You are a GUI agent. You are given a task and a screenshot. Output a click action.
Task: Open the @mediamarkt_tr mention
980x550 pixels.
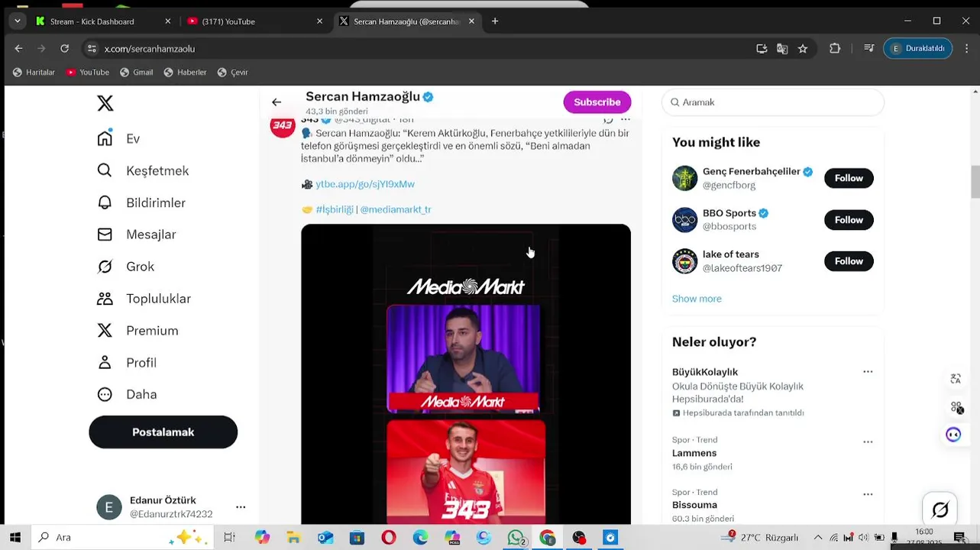pos(396,209)
